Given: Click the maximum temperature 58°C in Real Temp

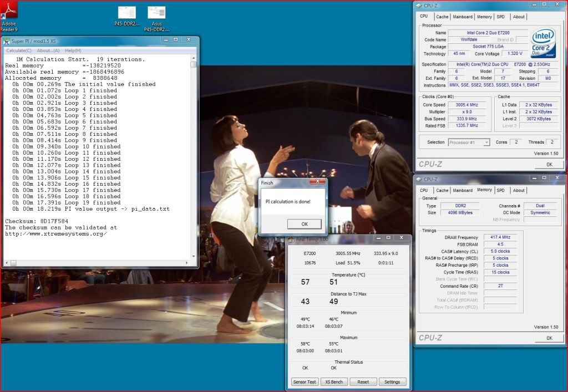Looking at the screenshot, I should click(x=305, y=344).
